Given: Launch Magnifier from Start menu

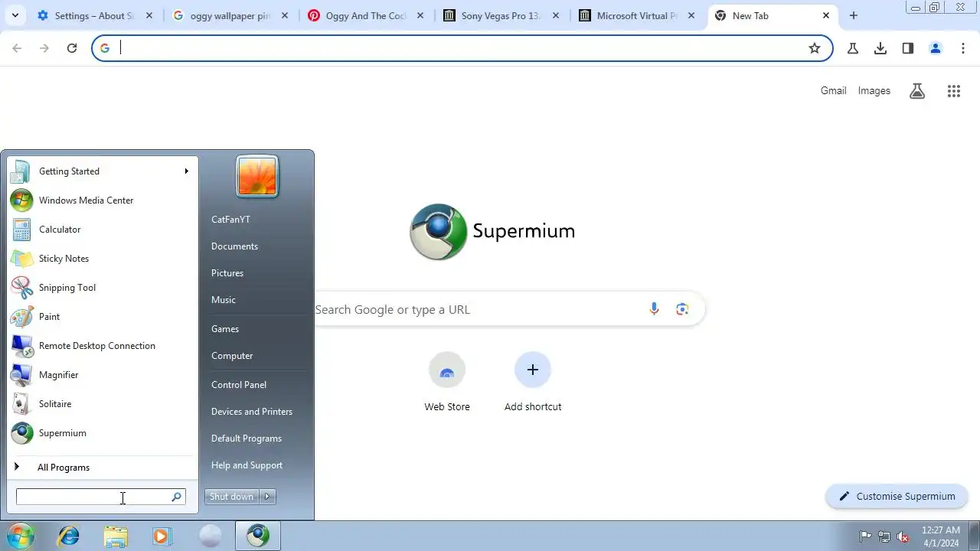Looking at the screenshot, I should pos(21,375).
